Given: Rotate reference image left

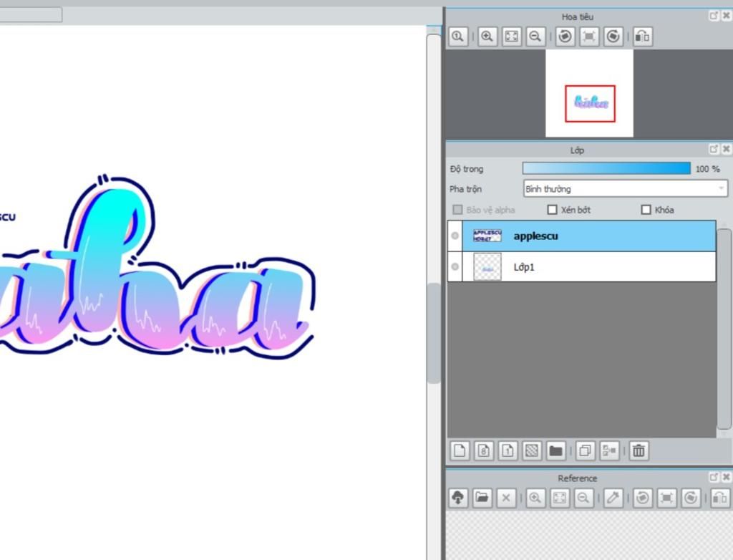Looking at the screenshot, I should 643,498.
